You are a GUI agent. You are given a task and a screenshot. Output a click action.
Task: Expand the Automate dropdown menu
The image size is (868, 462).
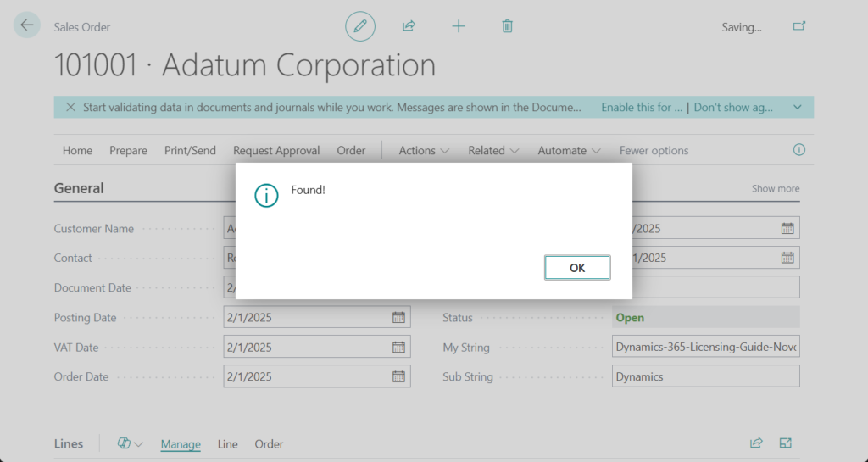click(570, 151)
